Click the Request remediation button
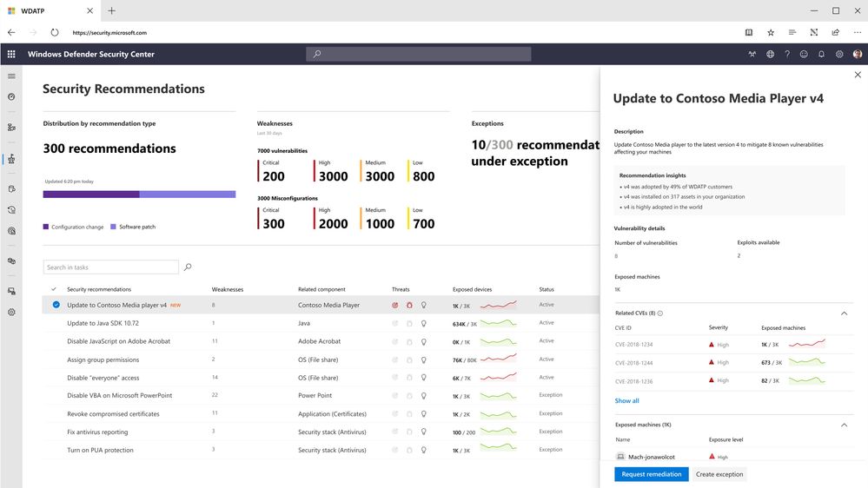Viewport: 868px width, 488px height. point(652,474)
